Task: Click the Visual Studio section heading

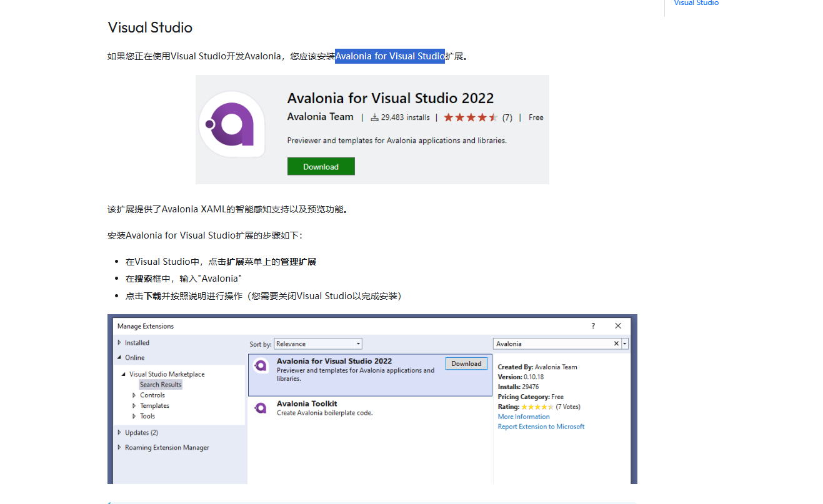Action: click(x=150, y=27)
